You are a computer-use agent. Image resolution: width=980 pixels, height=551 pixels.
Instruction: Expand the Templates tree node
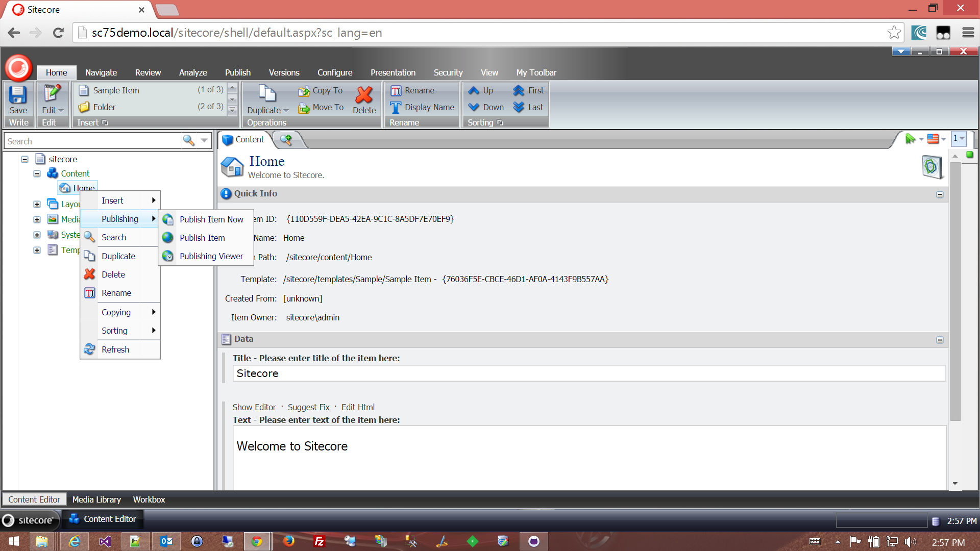pos(37,250)
